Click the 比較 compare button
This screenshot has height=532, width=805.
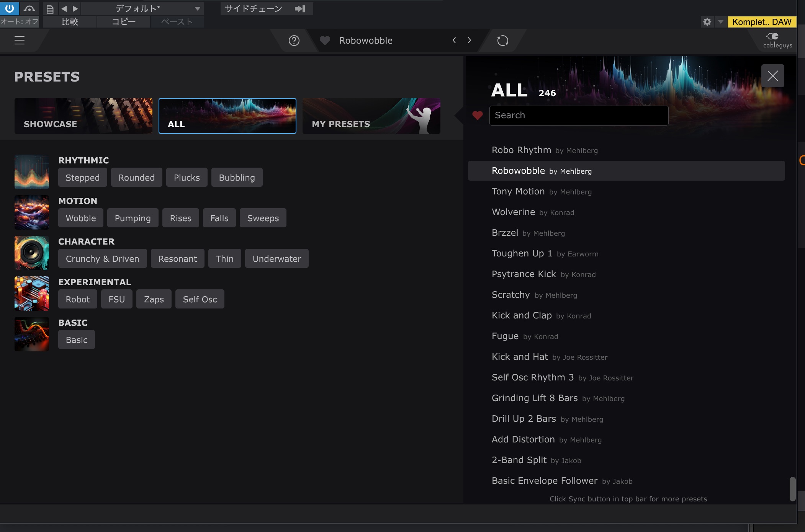pos(70,22)
